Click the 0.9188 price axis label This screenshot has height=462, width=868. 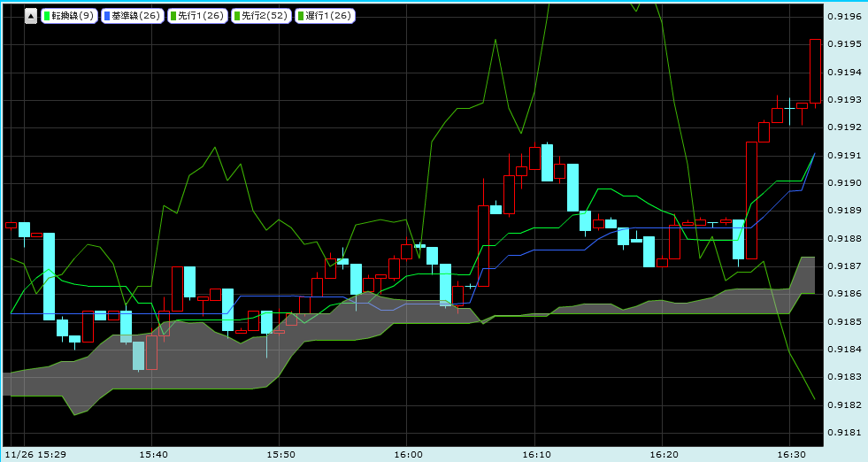tap(845, 239)
